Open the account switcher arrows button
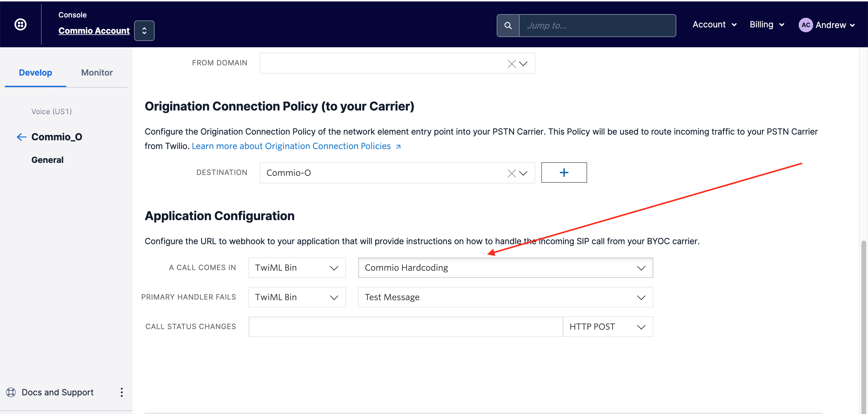The height and width of the screenshot is (414, 868). point(144,31)
